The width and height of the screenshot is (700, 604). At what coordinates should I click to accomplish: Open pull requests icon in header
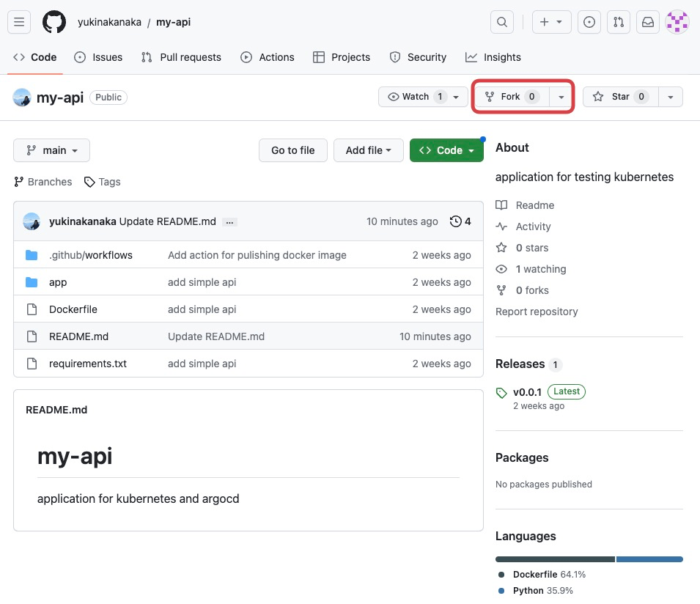click(619, 22)
